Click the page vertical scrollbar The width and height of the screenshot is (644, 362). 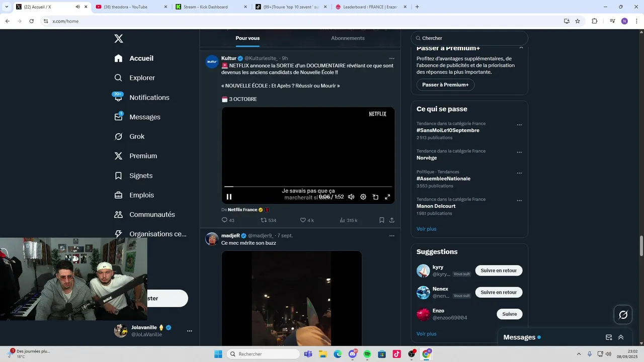[x=641, y=246]
